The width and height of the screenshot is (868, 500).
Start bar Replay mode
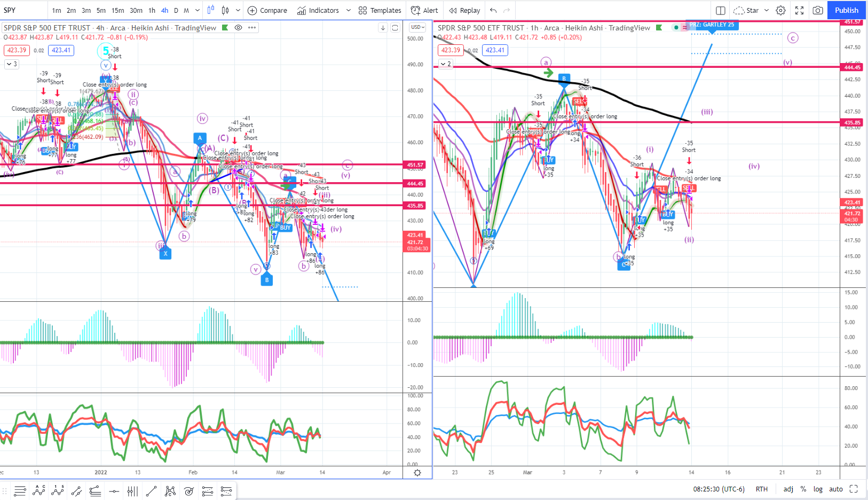coord(464,10)
